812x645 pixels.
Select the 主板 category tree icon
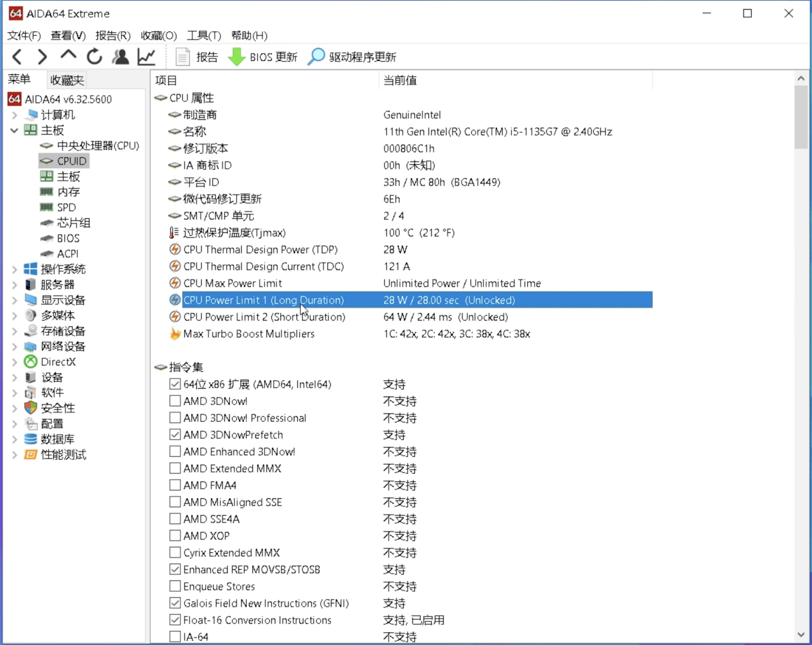click(x=31, y=130)
